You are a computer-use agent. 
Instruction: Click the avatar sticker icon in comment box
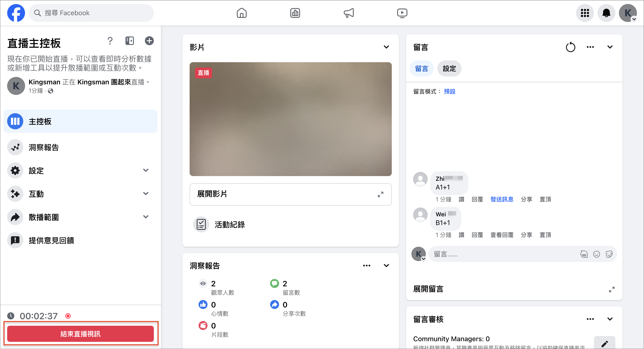(584, 254)
